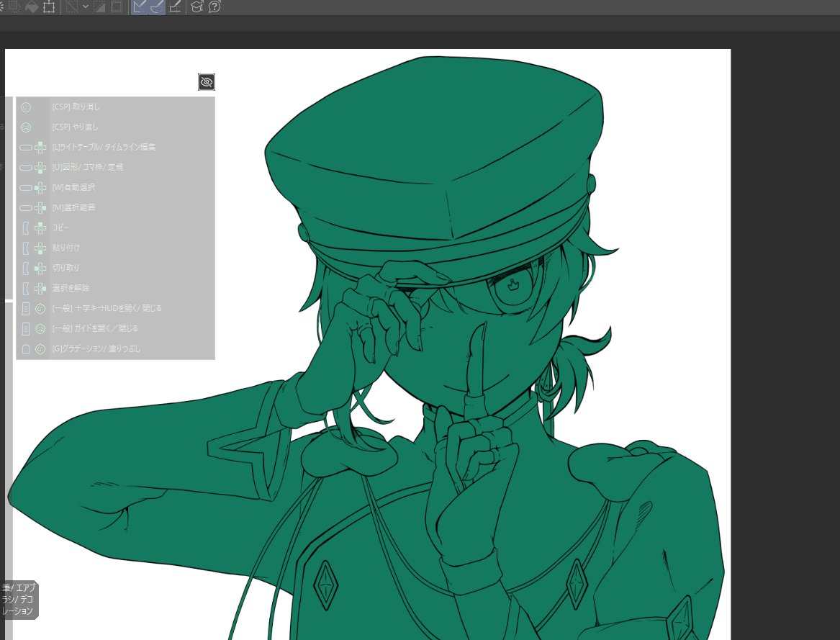Image resolution: width=840 pixels, height=640 pixels.
Task: Click the Fill paint bucket icon in toolbar
Action: coord(32,6)
